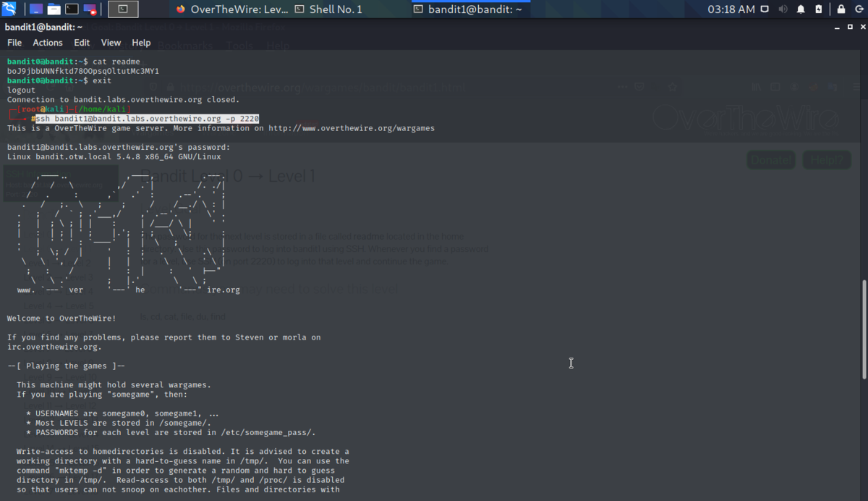This screenshot has height=501, width=868.
Task: Click the bandit1 password prompt line
Action: point(119,147)
